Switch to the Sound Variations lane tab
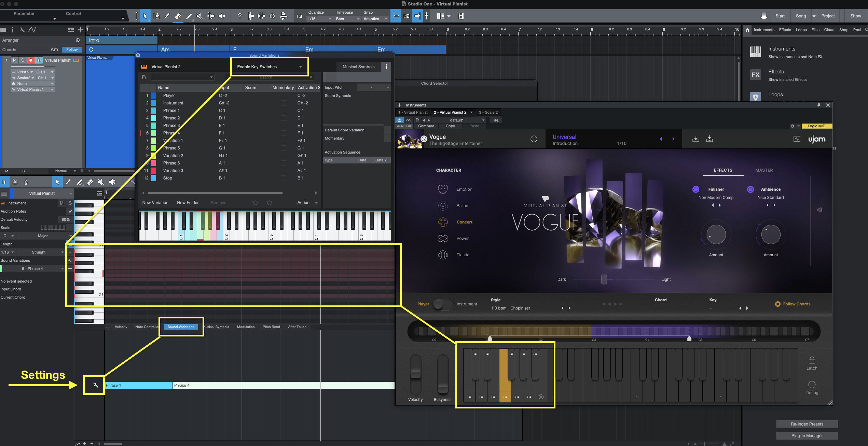 pyautogui.click(x=181, y=327)
